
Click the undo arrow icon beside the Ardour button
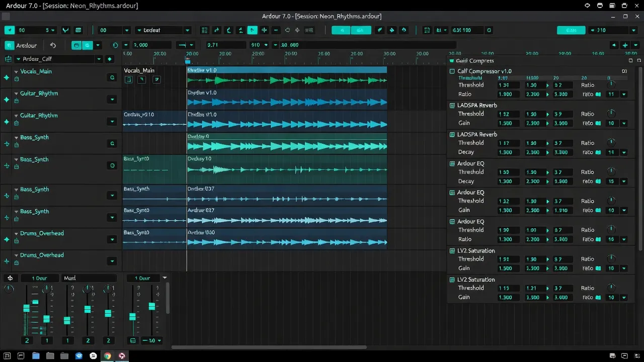coord(53,45)
